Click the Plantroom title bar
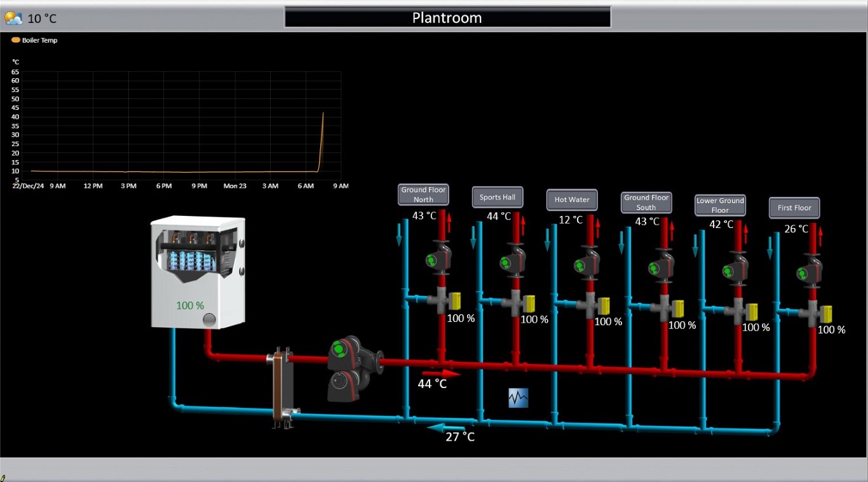868x482 pixels. pyautogui.click(x=447, y=18)
